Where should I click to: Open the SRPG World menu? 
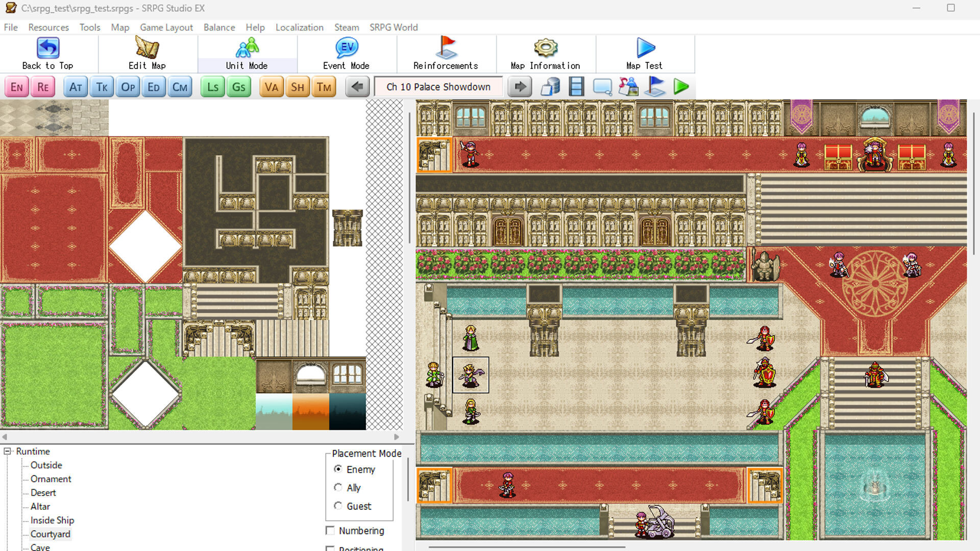tap(393, 28)
